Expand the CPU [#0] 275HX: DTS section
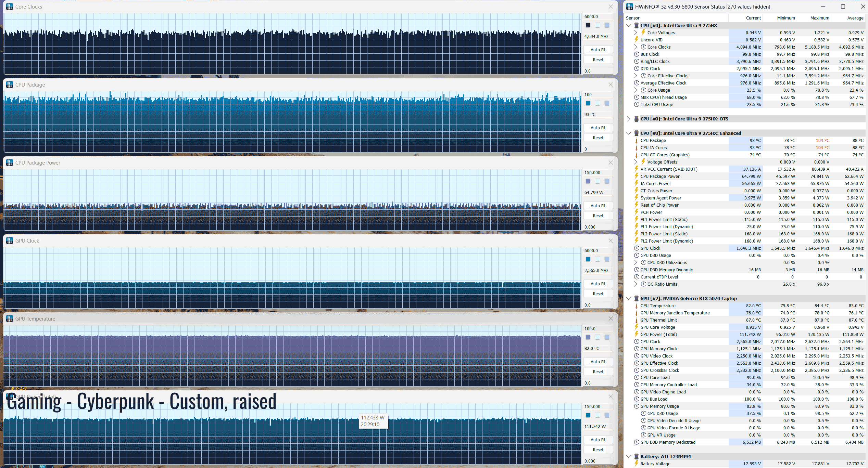Image resolution: width=868 pixels, height=468 pixels. tap(629, 119)
